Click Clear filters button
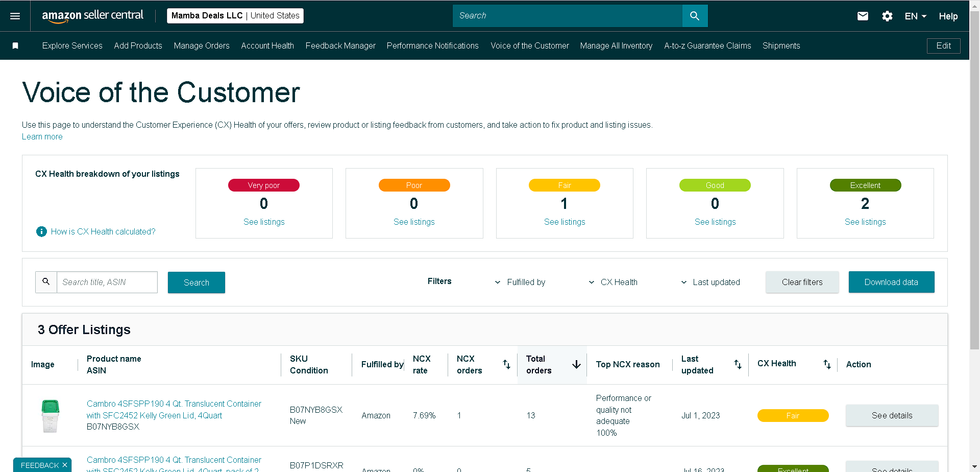This screenshot has height=472, width=980. tap(802, 282)
